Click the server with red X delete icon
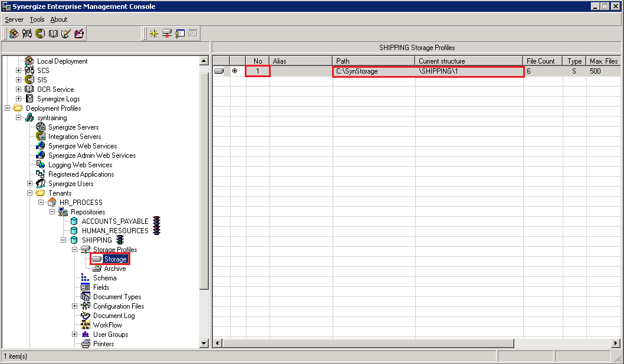Image resolution: width=624 pixels, height=364 pixels. [x=167, y=34]
